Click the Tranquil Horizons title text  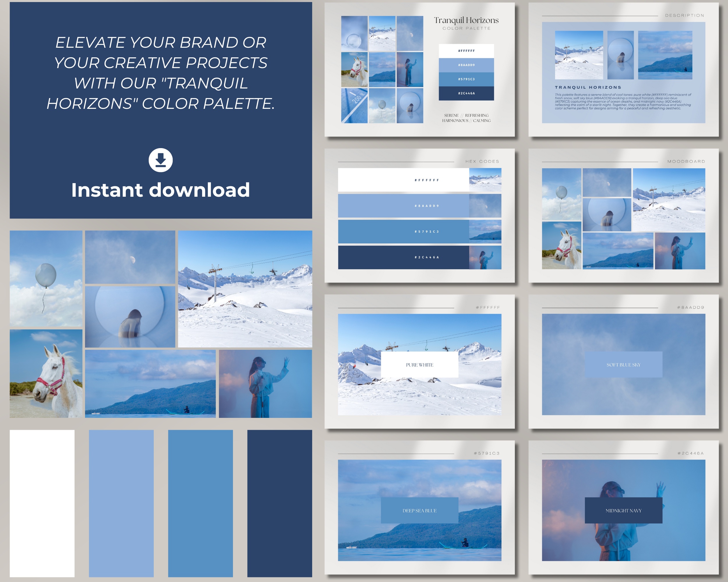[466, 20]
